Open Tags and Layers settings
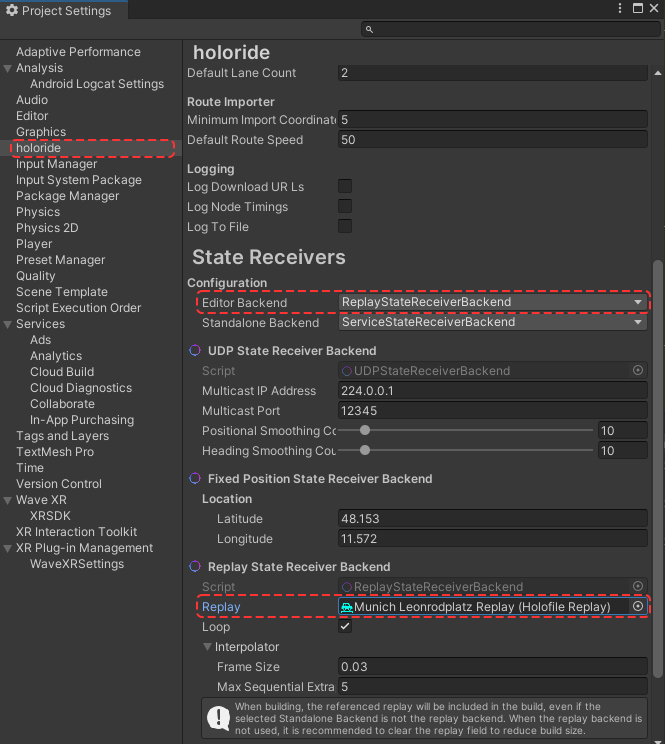 62,436
